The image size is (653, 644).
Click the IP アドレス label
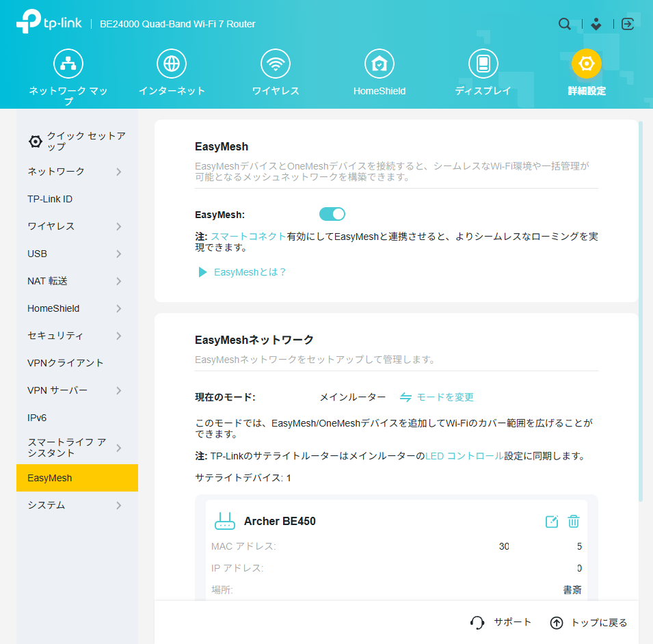237,568
